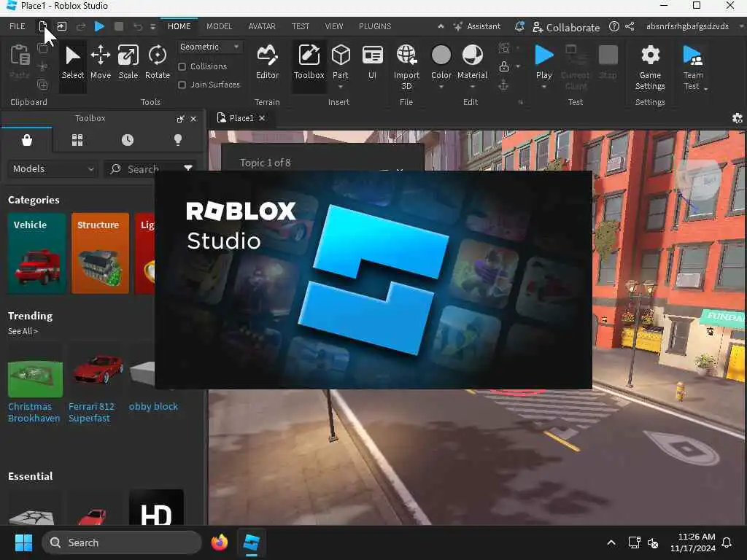The width and height of the screenshot is (747, 560).
Task: Enable the Collisions checkbox
Action: pos(182,66)
